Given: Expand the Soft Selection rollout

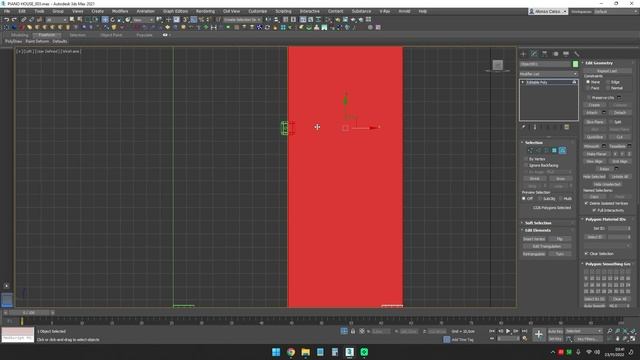Looking at the screenshot, I should tap(538, 223).
